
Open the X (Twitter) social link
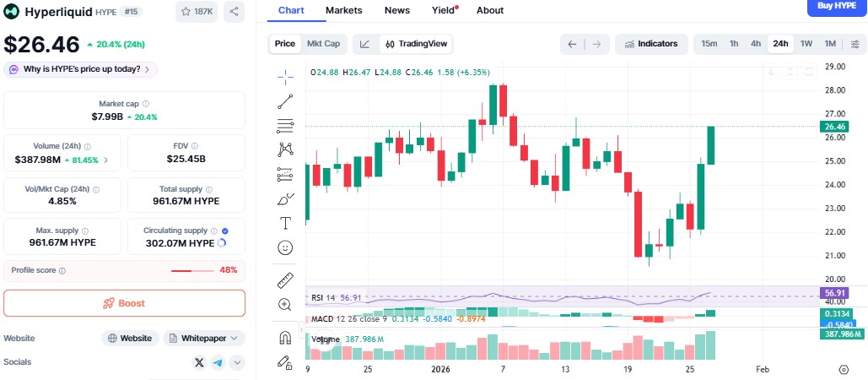(199, 362)
